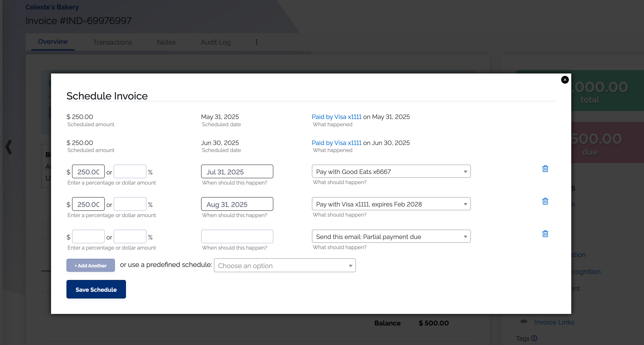The image size is (644, 345).
Task: Close the Schedule Invoice dialog
Action: 565,80
